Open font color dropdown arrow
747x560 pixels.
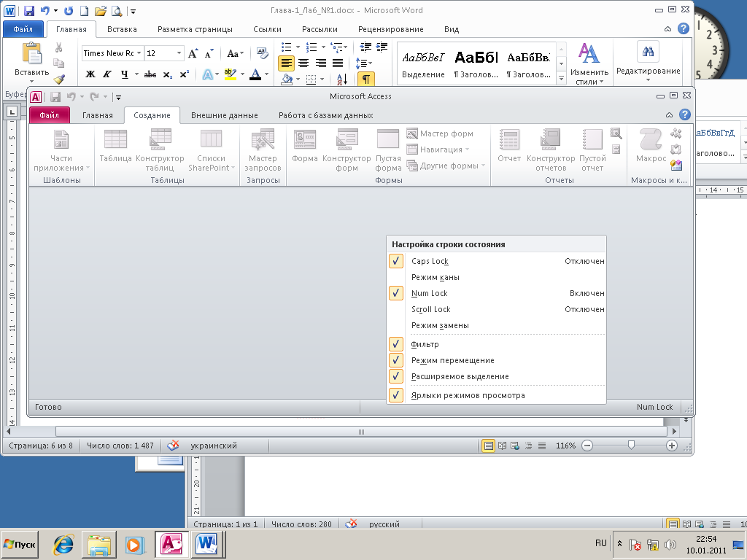267,74
